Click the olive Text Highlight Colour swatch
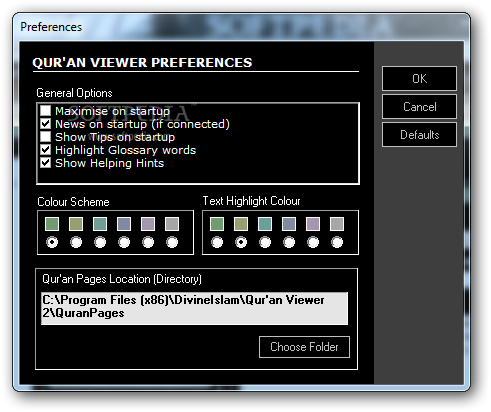This screenshot has width=491, height=412. [x=241, y=224]
